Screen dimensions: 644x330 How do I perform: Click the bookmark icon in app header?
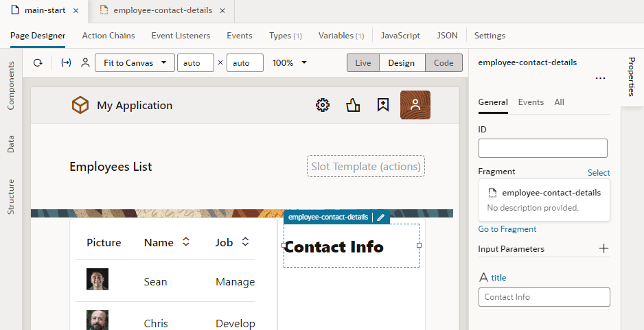tap(383, 105)
